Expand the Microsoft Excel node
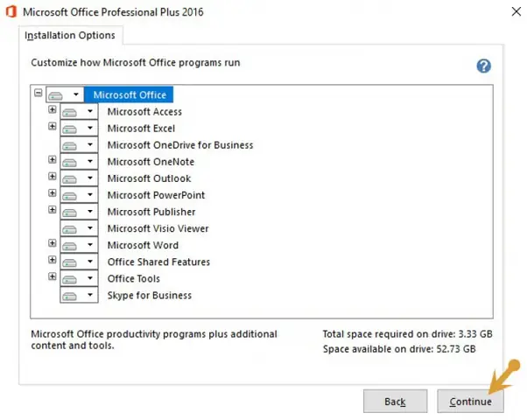This screenshot has height=420, width=527. pos(53,126)
